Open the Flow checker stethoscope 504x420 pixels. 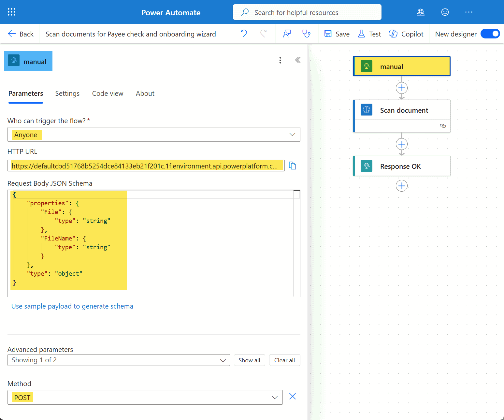click(306, 34)
